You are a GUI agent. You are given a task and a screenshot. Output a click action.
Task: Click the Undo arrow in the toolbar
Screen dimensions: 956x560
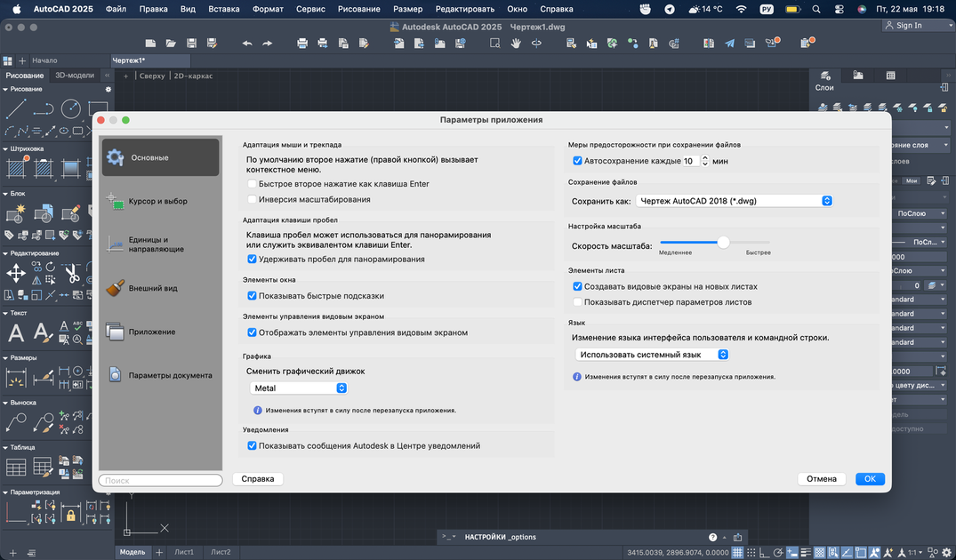pos(247,44)
